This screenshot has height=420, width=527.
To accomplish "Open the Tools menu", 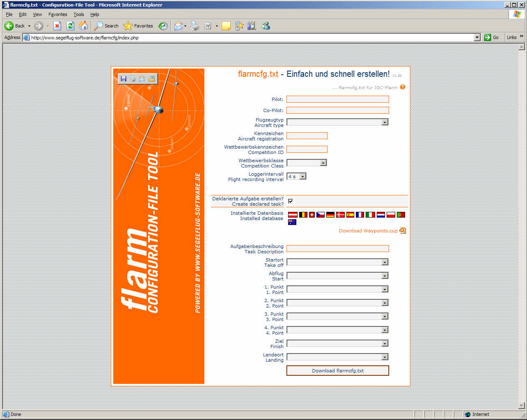I will 79,14.
